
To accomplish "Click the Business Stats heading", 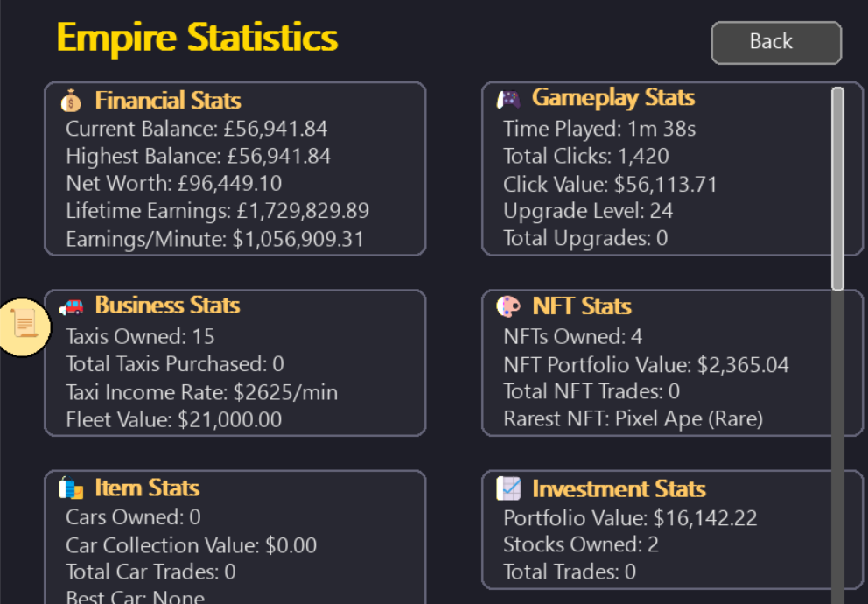I will pos(167,306).
